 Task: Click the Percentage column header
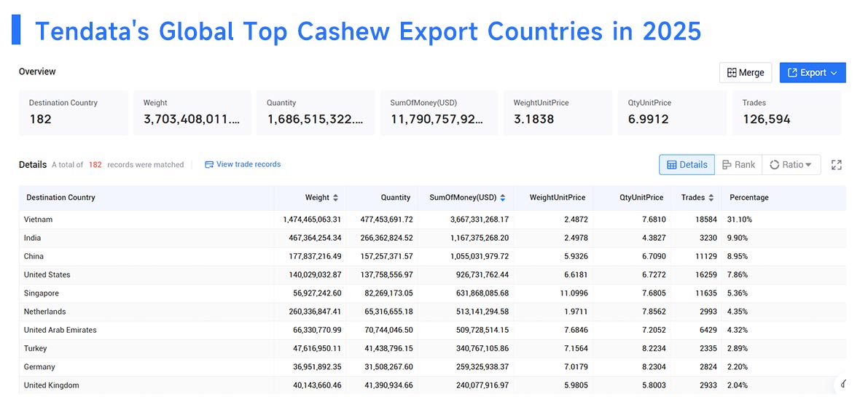click(749, 197)
